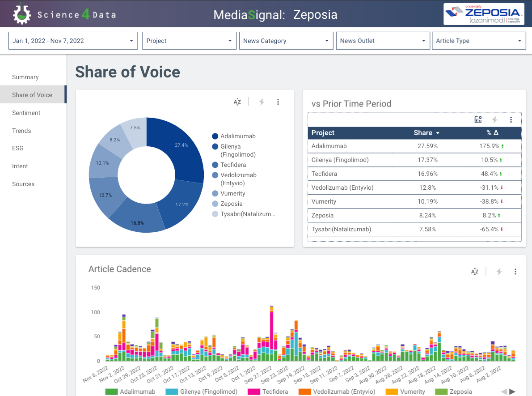
Task: Open the ESG page
Action: pos(17,148)
